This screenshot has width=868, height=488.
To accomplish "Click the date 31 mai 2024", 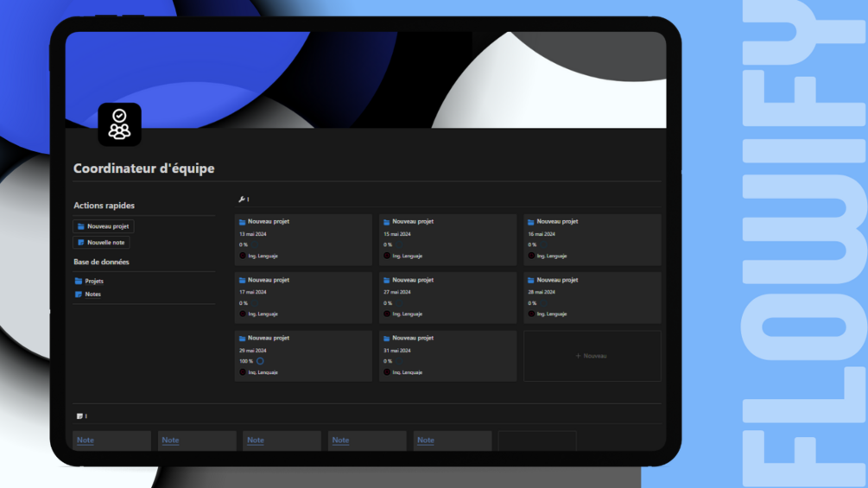I will (397, 351).
